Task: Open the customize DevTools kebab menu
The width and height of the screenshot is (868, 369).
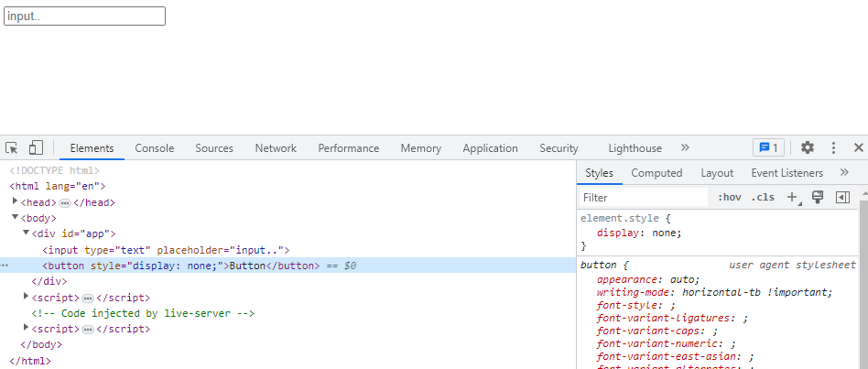Action: tap(834, 147)
